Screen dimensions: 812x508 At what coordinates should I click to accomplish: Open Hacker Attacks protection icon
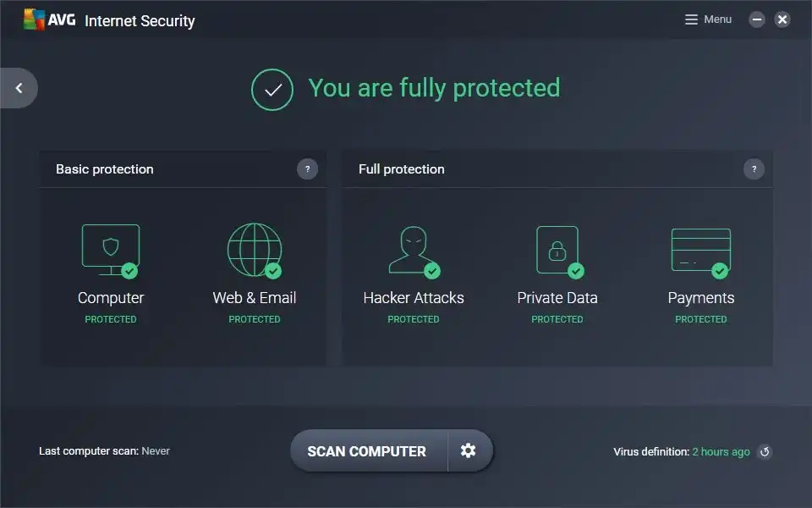click(x=414, y=248)
